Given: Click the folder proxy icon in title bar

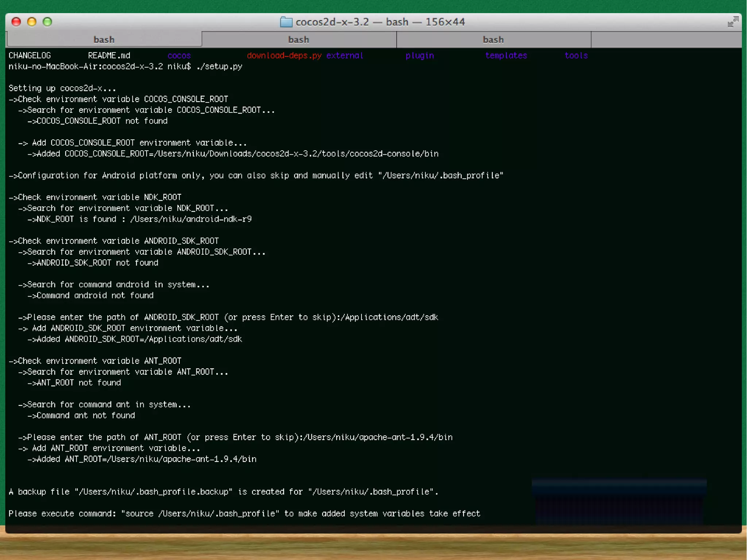Looking at the screenshot, I should (286, 22).
